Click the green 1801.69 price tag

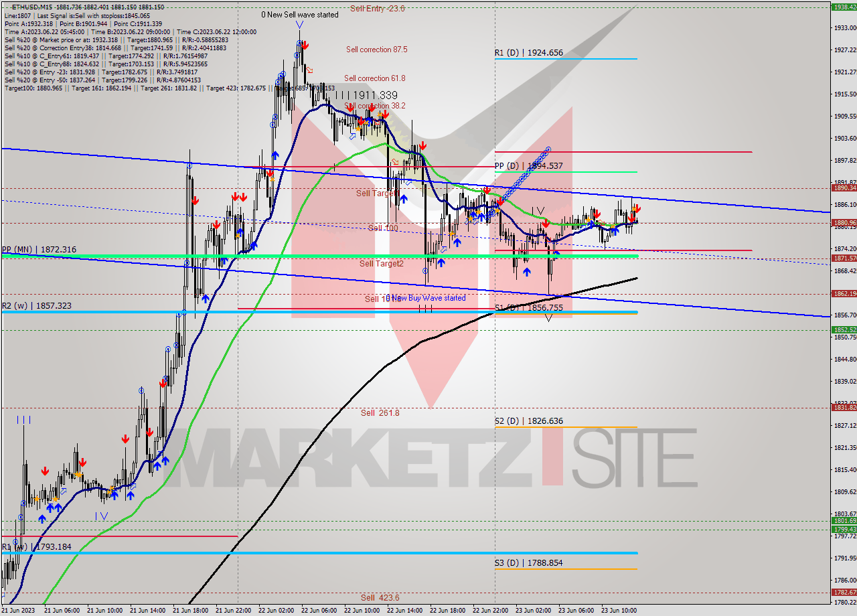tap(844, 521)
